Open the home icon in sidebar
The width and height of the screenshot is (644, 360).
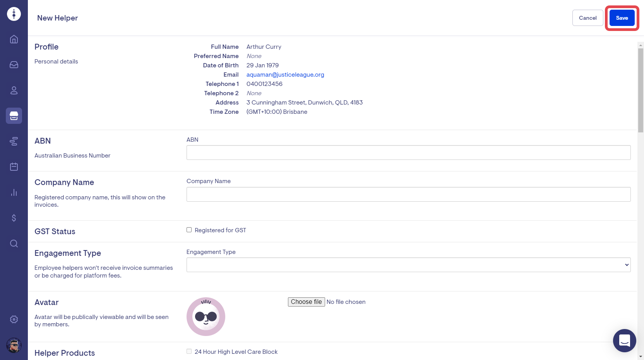[x=14, y=39]
